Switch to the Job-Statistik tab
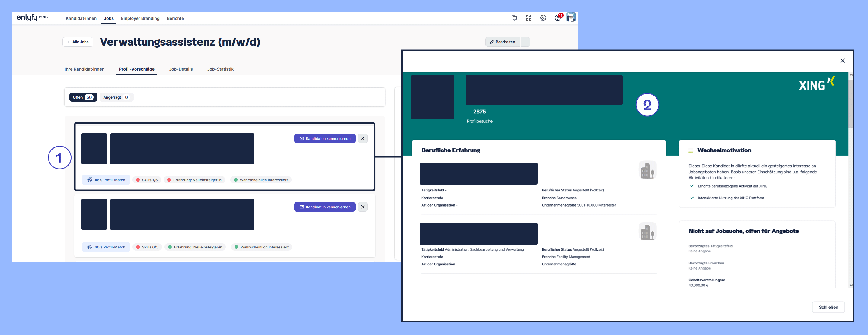Viewport: 868px width, 335px height. 220,69
